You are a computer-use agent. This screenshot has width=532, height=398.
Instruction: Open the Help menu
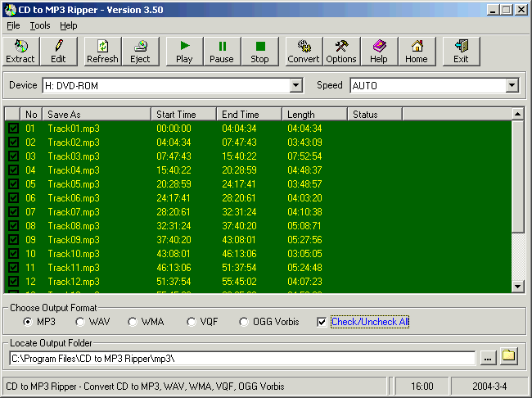click(69, 26)
